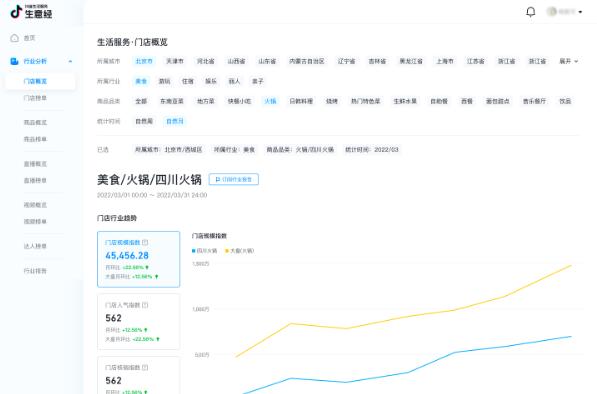The height and width of the screenshot is (394, 597).
Task: Select category 热门特色菜
Action: 366,101
